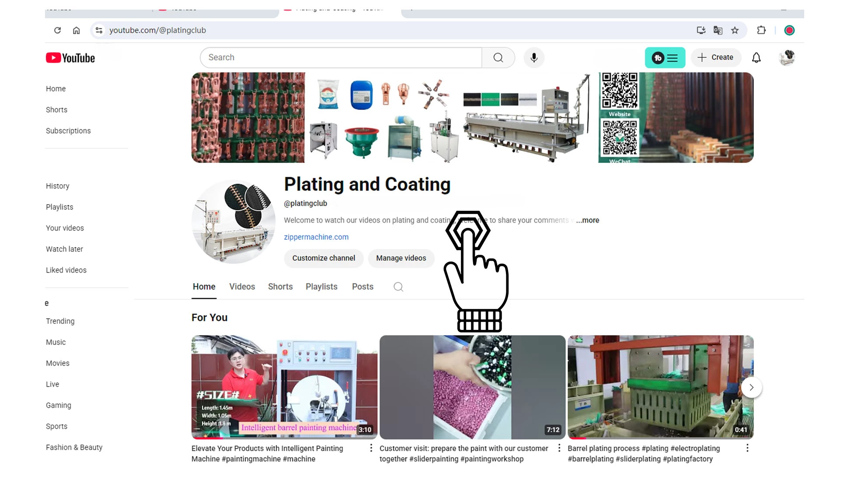
Task: Click the Customize channel button
Action: tap(324, 258)
